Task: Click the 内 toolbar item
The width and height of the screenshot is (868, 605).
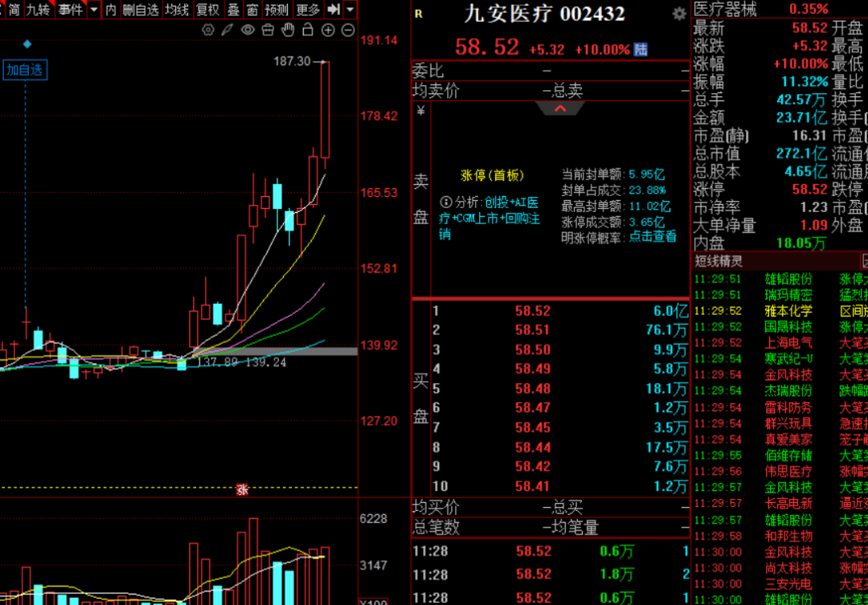Action: click(111, 10)
